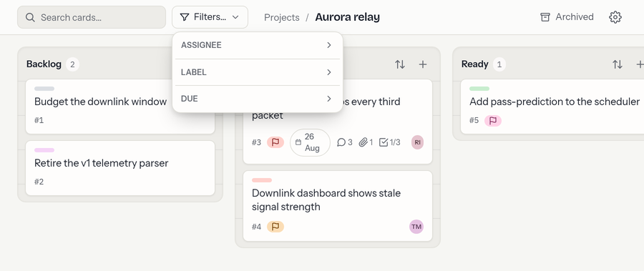Sort the middle column with arrows icon
The width and height of the screenshot is (644, 271).
point(400,64)
